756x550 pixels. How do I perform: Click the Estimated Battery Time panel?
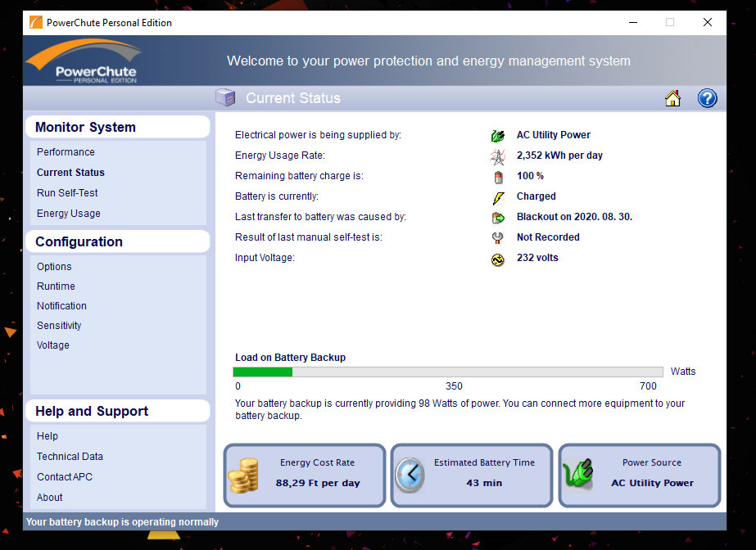point(472,476)
